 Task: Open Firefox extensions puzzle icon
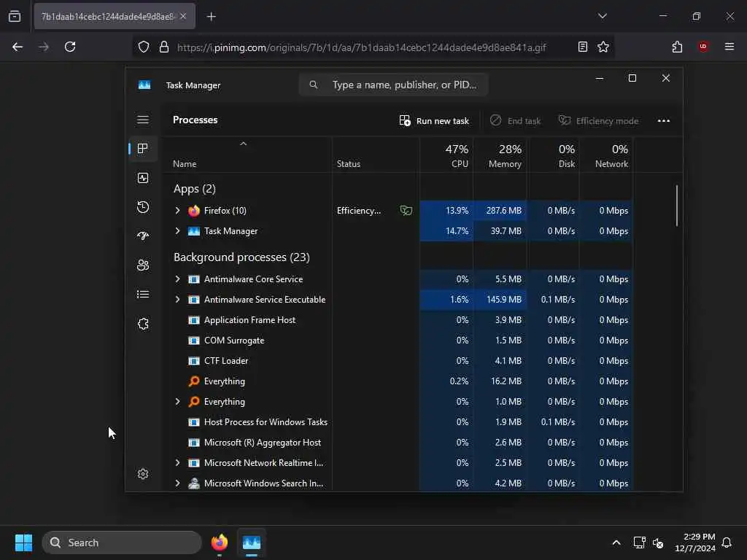pyautogui.click(x=677, y=47)
